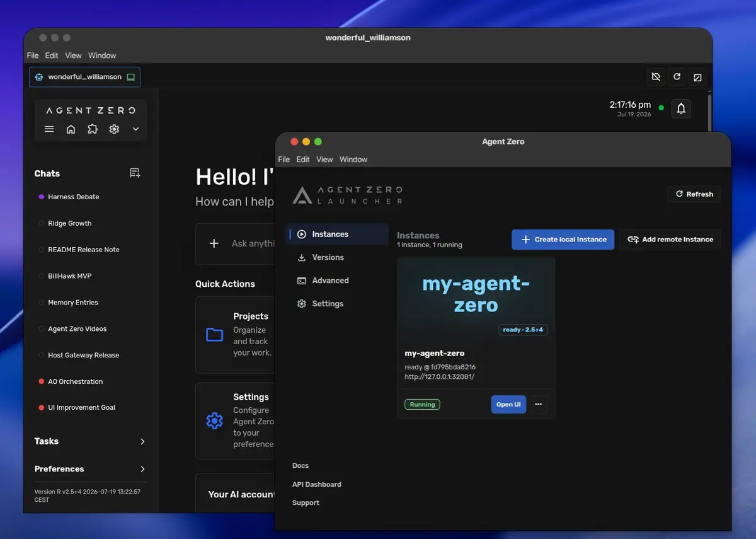Open the Window menu in Agent Zero launcher window
Image resolution: width=756 pixels, height=539 pixels.
pos(353,159)
